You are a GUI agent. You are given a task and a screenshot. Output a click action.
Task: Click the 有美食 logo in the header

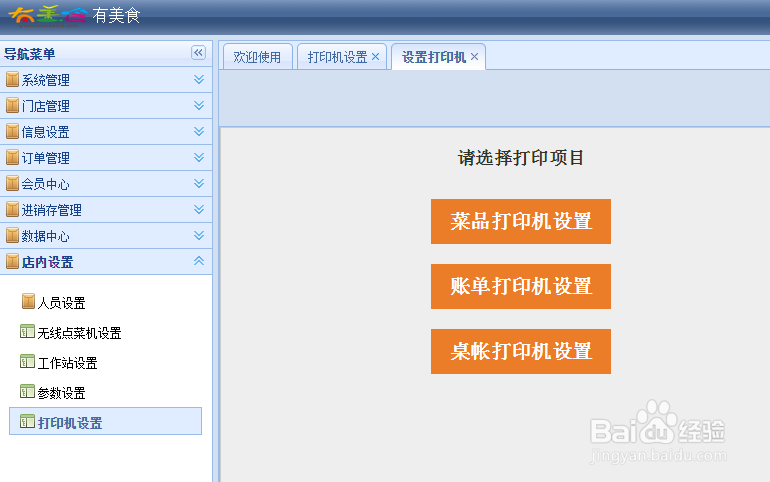(75, 16)
